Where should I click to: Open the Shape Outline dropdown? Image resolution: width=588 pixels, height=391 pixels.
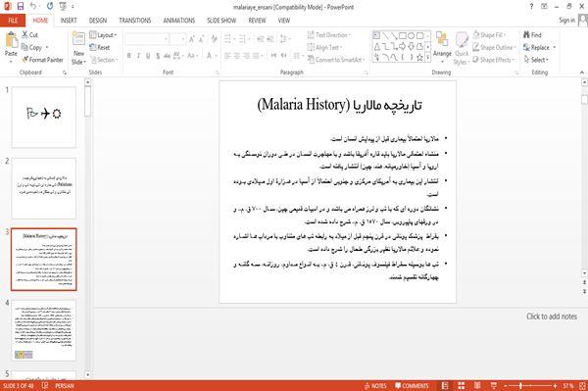[494, 47]
